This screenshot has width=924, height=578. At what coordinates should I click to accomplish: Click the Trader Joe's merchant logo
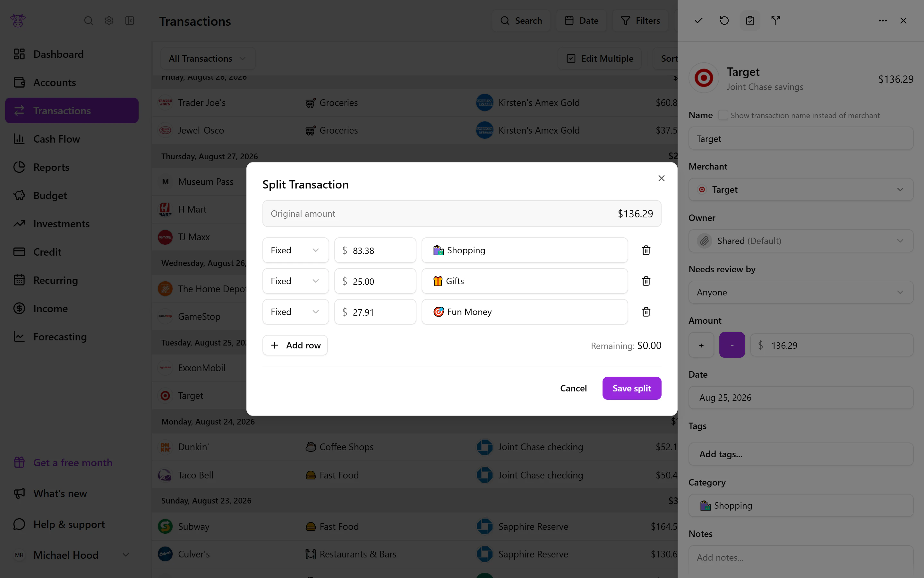(x=165, y=102)
